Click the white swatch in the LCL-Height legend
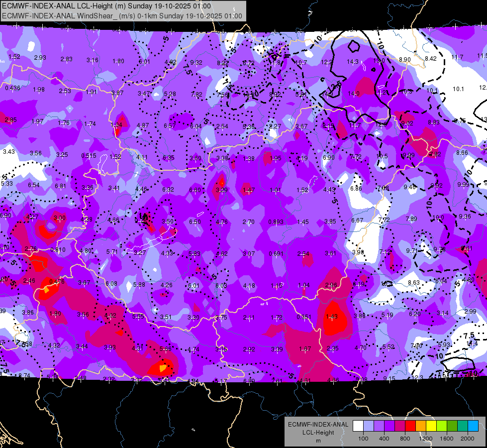The width and height of the screenshot is (487, 448). (358, 426)
